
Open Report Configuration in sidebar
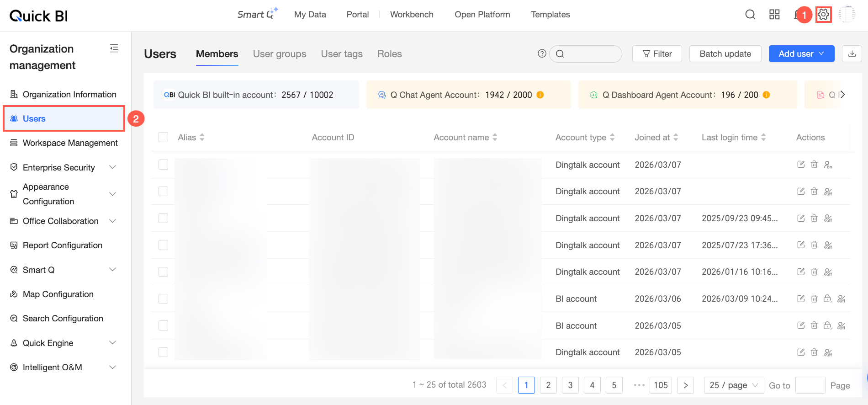point(64,245)
